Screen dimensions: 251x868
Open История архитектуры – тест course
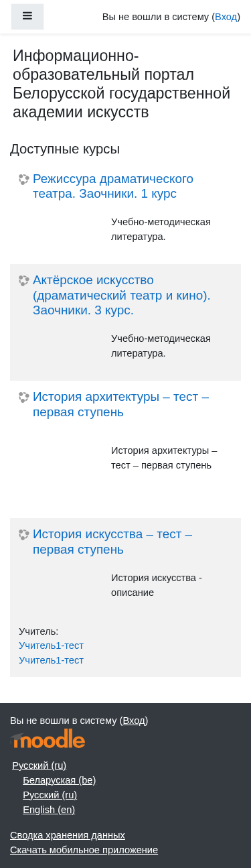pyautogui.click(x=120, y=404)
